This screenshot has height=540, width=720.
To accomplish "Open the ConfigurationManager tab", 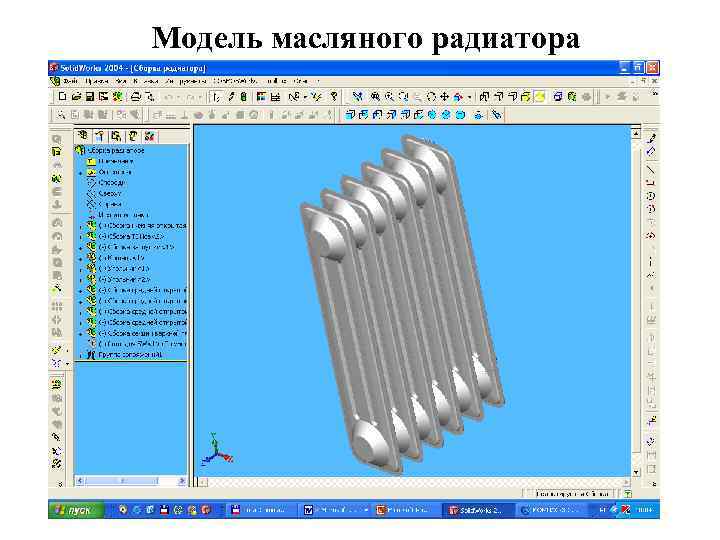I will pos(116,136).
